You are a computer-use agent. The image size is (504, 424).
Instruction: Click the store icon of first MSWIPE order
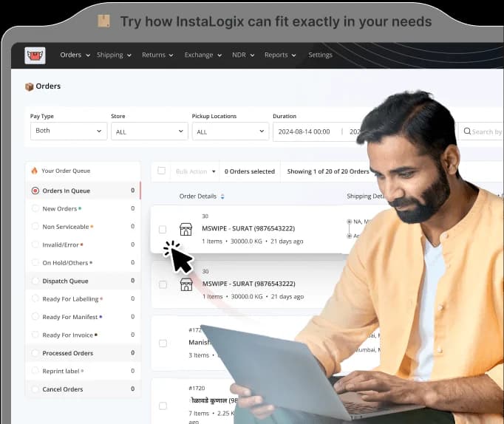(x=185, y=229)
